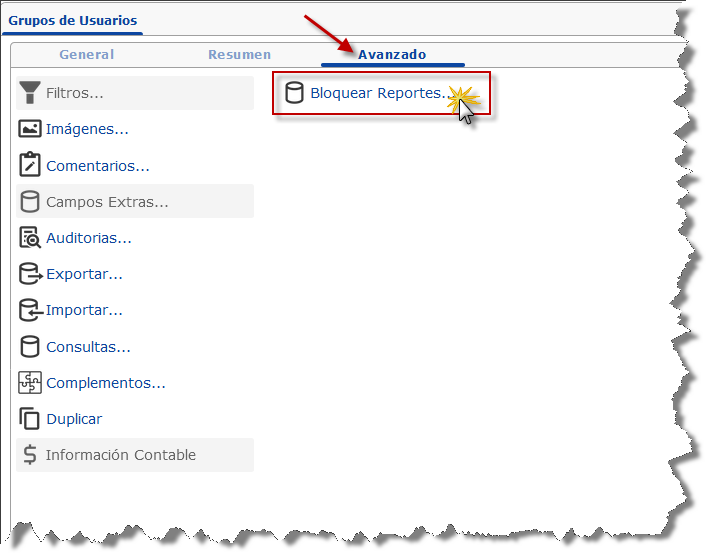This screenshot has height=553, width=706.
Task: Open the Comentarios... link
Action: point(98,166)
